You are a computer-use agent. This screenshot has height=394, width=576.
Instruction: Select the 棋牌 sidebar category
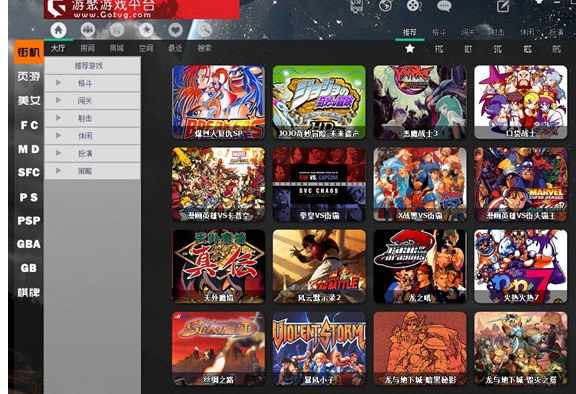(29, 292)
